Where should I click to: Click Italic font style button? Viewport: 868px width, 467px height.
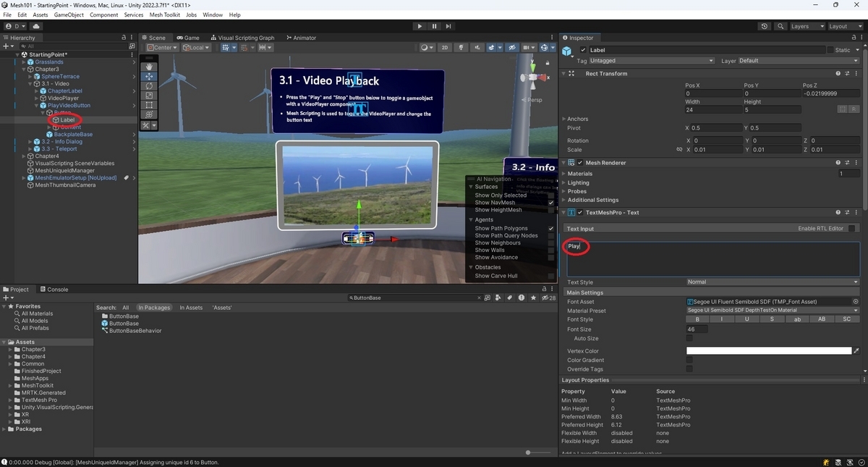[x=721, y=319]
